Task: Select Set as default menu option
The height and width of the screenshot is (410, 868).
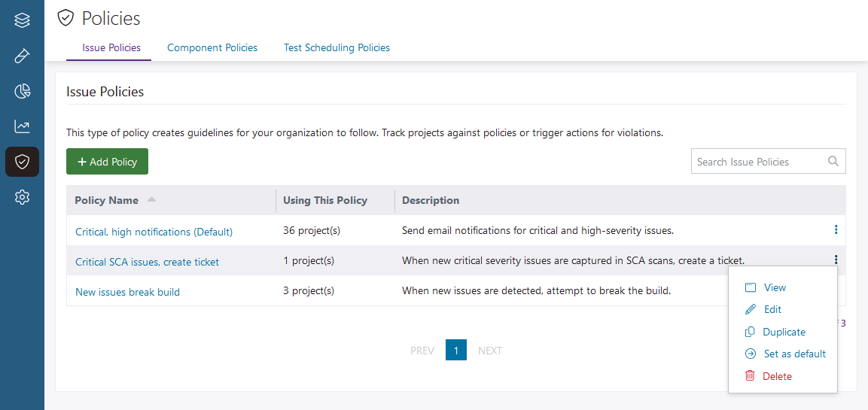Action: 794,354
